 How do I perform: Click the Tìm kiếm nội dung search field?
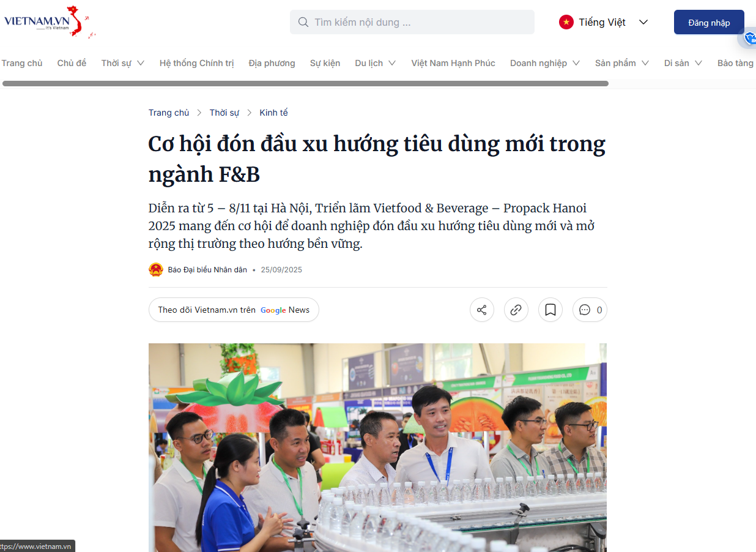[x=419, y=22]
